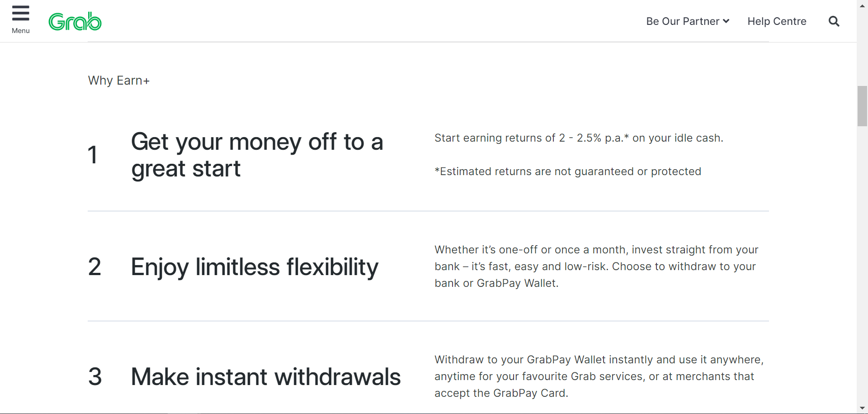Click the scrollbar down arrow
868x414 pixels.
point(862,408)
